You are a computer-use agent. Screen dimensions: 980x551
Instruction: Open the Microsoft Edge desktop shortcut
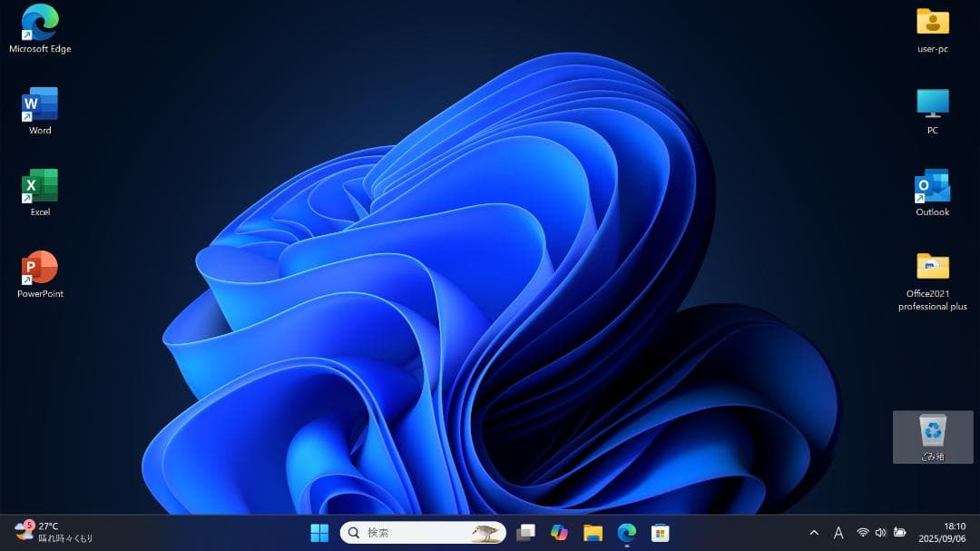(x=39, y=21)
